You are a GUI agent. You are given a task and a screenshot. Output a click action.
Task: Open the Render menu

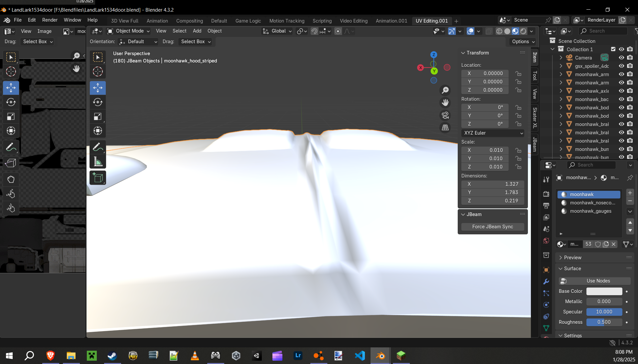click(50, 20)
